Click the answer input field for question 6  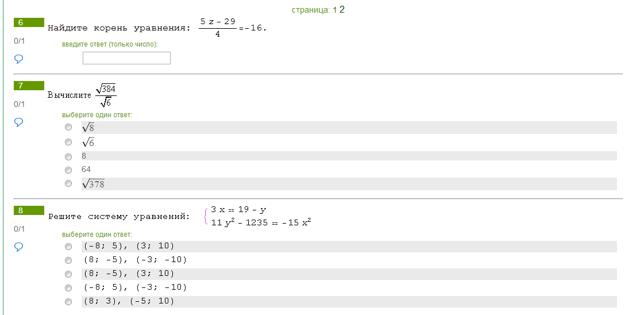tap(126, 58)
